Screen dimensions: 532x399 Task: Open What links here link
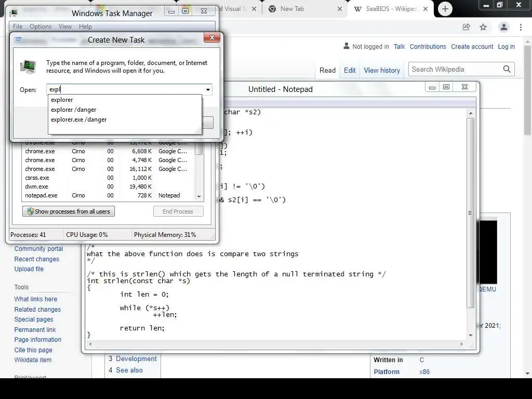[x=36, y=299]
